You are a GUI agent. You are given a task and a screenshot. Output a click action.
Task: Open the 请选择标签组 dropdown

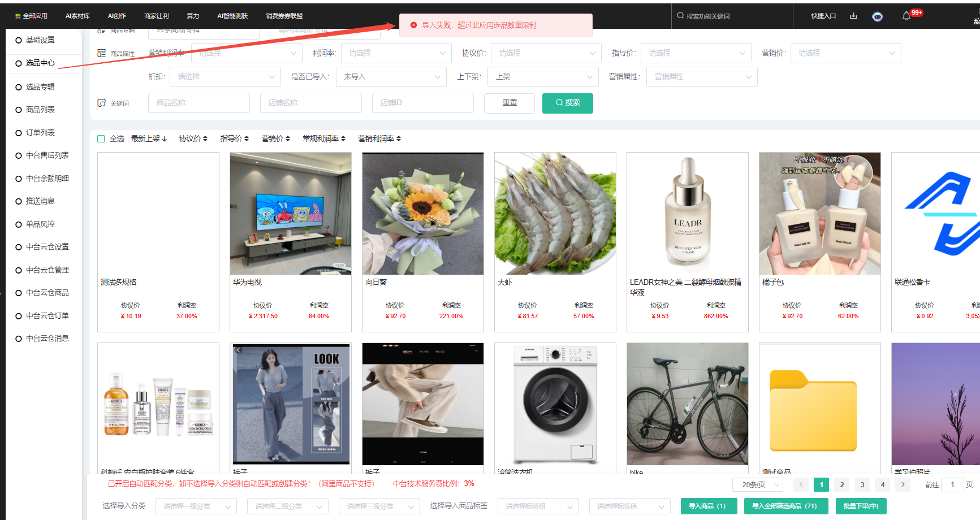538,506
